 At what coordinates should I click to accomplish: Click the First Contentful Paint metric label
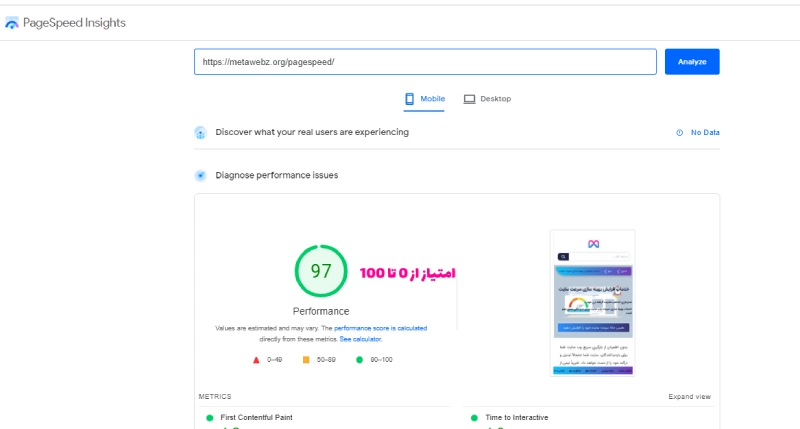[256, 418]
